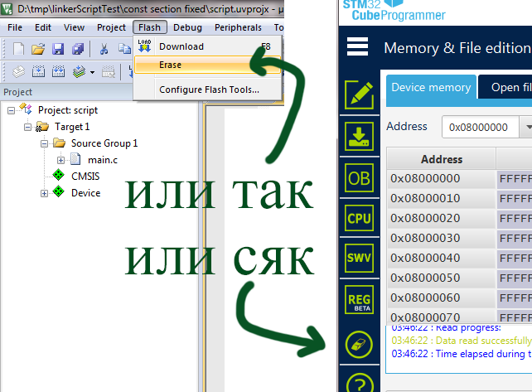Choose Configure Flash Tools menu entry
Viewport: 532px width, 392px height.
tap(209, 90)
